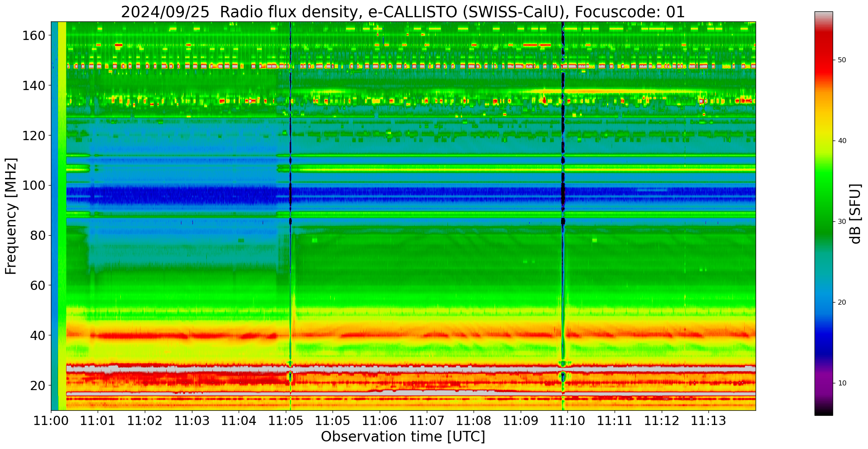The height and width of the screenshot is (449, 868).
Task: Click the 11:12 time tick label
Action: click(x=662, y=421)
